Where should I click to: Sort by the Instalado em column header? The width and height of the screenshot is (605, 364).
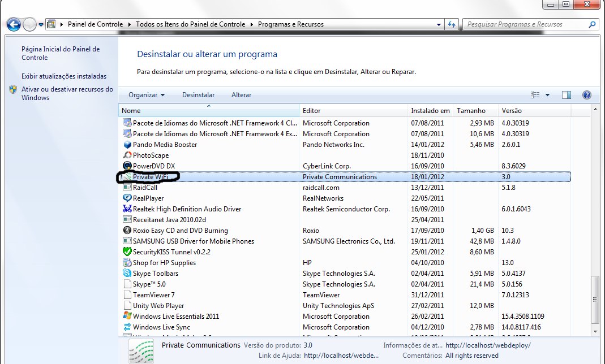[430, 111]
